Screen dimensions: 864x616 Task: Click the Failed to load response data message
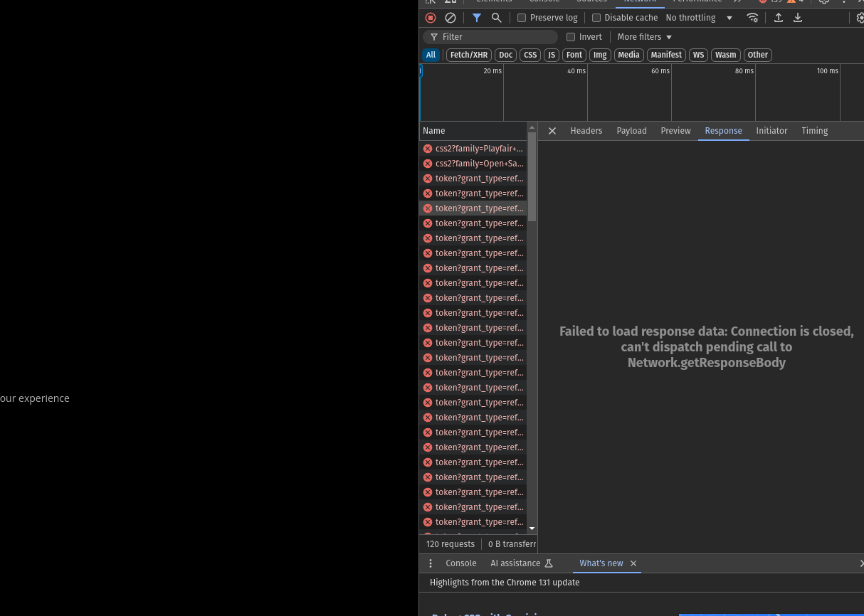click(707, 347)
